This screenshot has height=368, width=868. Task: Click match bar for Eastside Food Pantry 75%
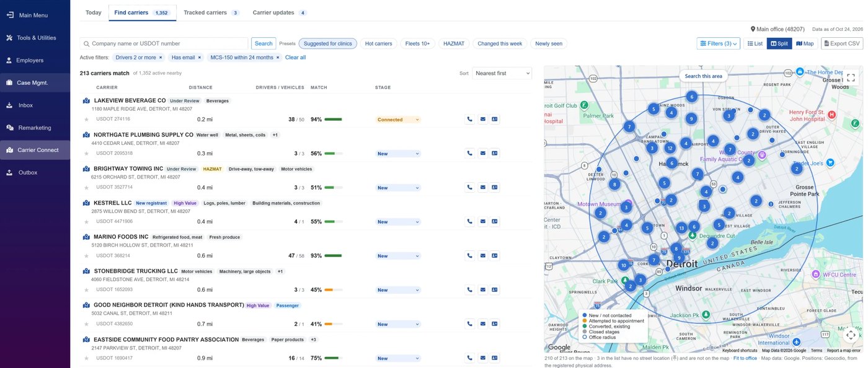333,358
